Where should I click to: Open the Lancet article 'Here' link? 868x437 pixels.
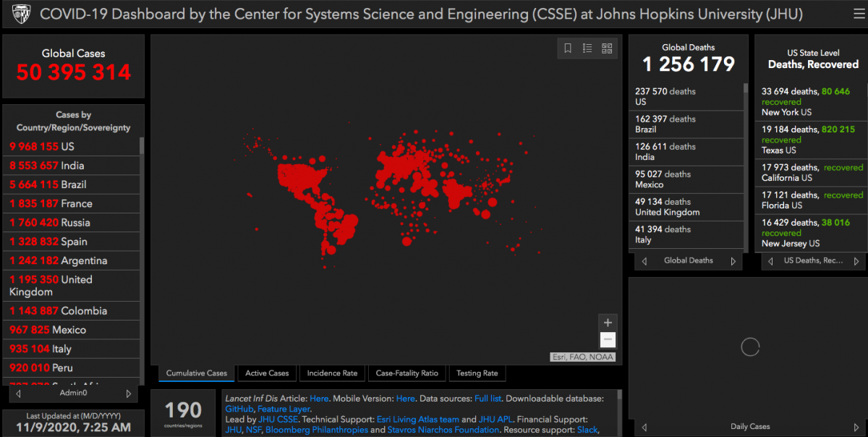(x=319, y=399)
